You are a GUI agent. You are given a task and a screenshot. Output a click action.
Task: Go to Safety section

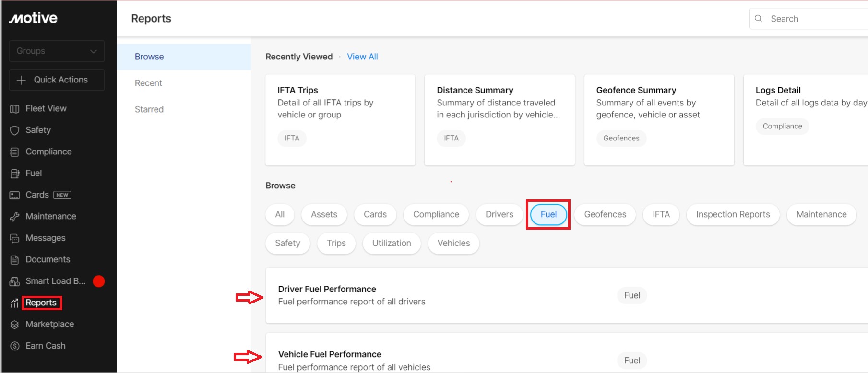[38, 130]
